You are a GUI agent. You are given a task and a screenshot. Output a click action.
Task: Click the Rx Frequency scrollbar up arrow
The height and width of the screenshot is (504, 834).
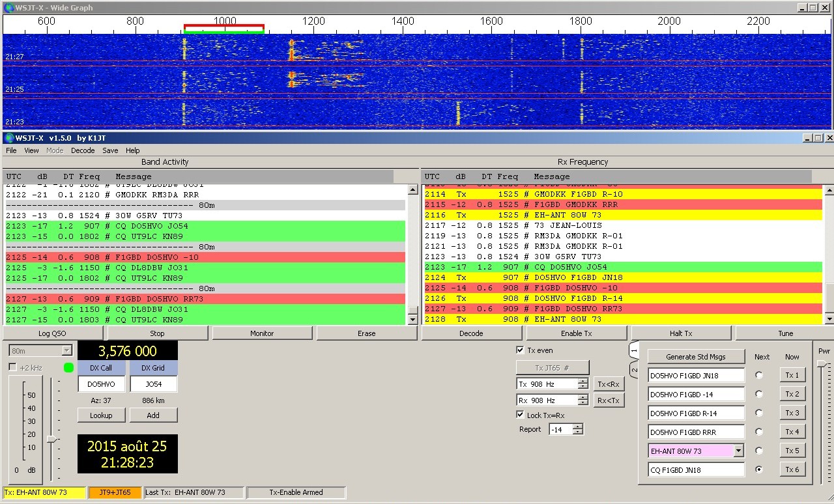pos(829,190)
